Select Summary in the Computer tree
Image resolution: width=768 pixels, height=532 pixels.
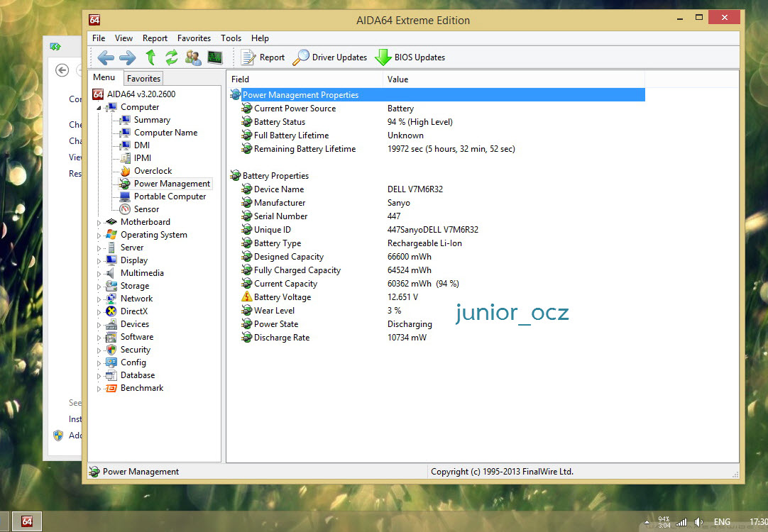152,120
